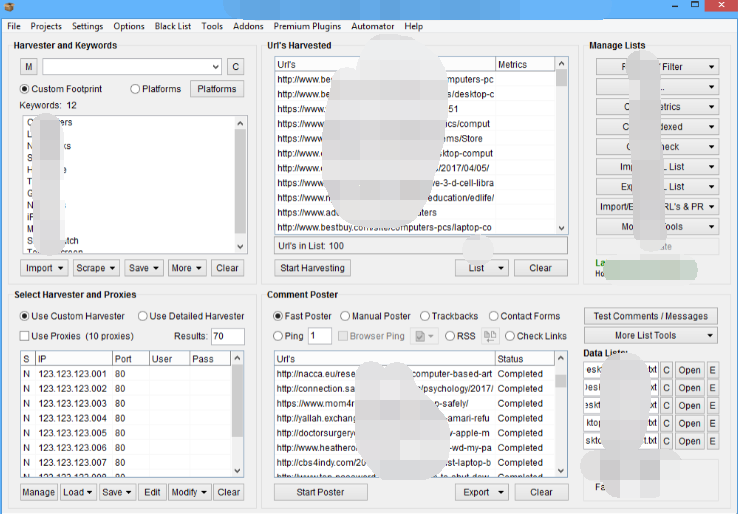Screen dimensions: 738x514
Task: Enable the Use Proxies checkbox
Action: tap(25, 336)
